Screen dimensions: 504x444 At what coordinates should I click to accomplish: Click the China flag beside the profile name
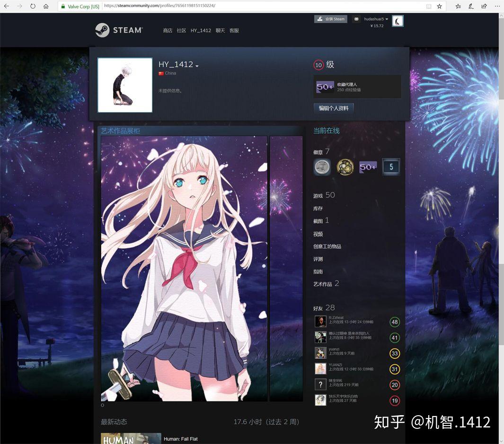tap(161, 73)
